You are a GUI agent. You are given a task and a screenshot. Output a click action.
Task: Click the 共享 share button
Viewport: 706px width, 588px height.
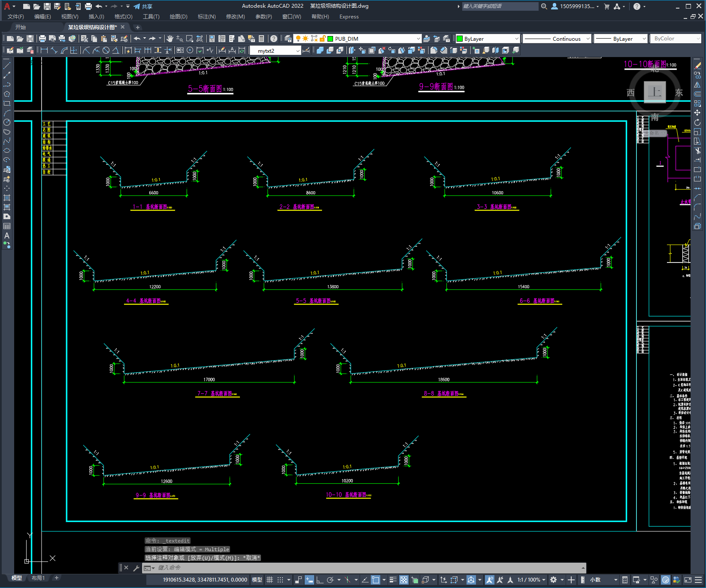[x=143, y=6]
